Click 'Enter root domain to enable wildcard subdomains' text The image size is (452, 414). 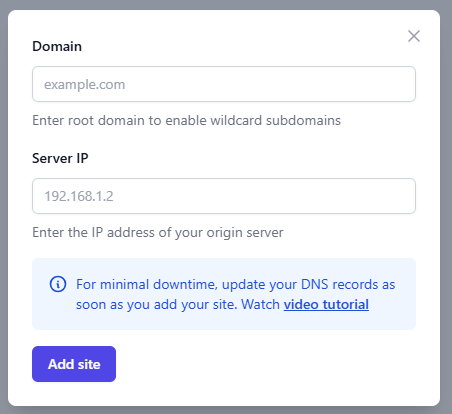(x=186, y=120)
